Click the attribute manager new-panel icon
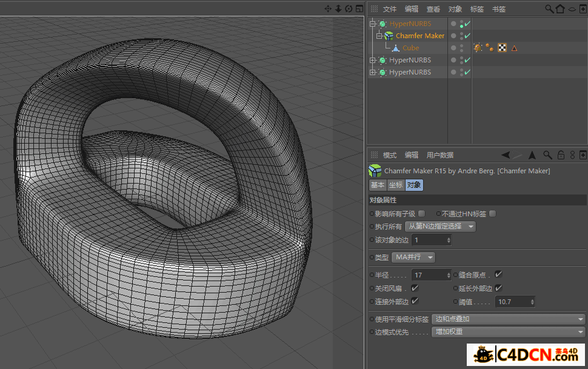Screen dimensions: 588x369 (x=583, y=155)
